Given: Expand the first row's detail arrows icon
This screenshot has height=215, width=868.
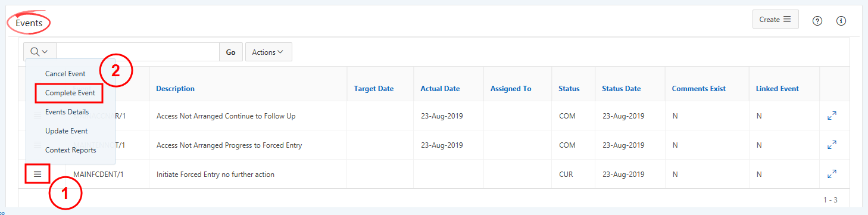Looking at the screenshot, I should click(832, 116).
